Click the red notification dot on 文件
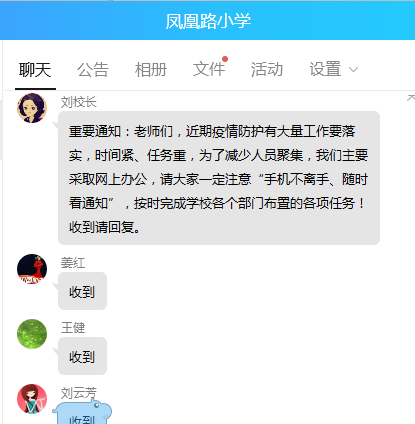 coord(225,59)
